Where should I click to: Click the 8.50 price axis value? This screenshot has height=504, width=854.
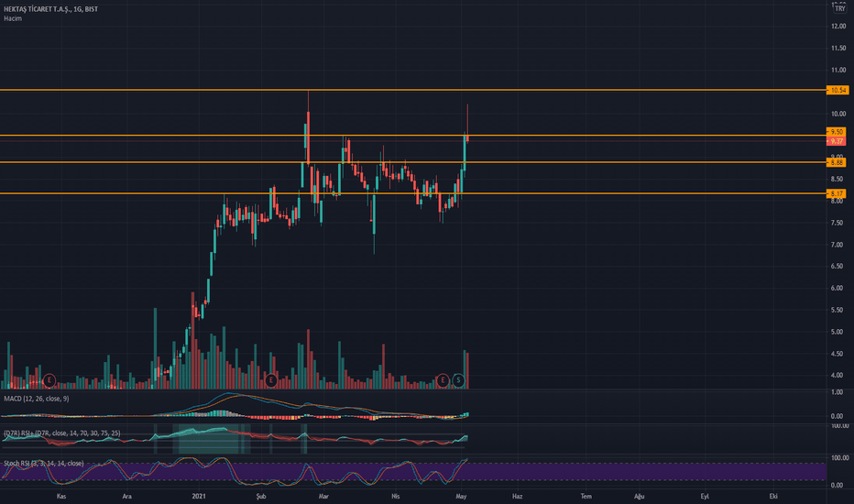click(837, 180)
